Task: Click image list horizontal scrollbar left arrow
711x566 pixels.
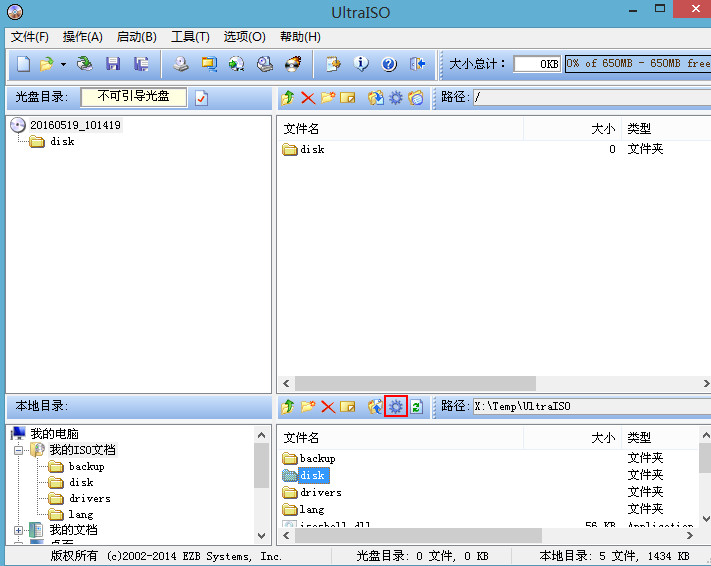Action: [286, 384]
